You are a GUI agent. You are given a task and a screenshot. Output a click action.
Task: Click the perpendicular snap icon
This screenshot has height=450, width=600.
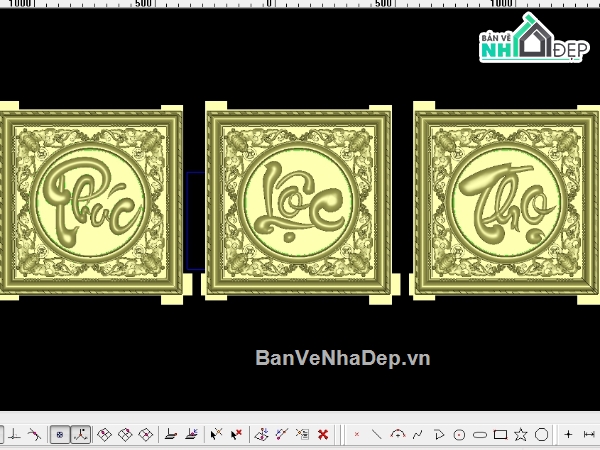point(14,435)
